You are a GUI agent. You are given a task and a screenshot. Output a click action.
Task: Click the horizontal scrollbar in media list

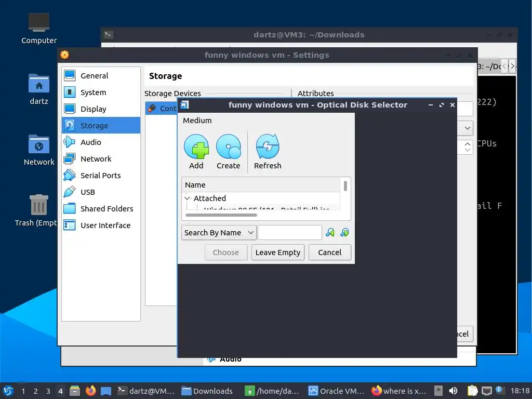(x=221, y=215)
